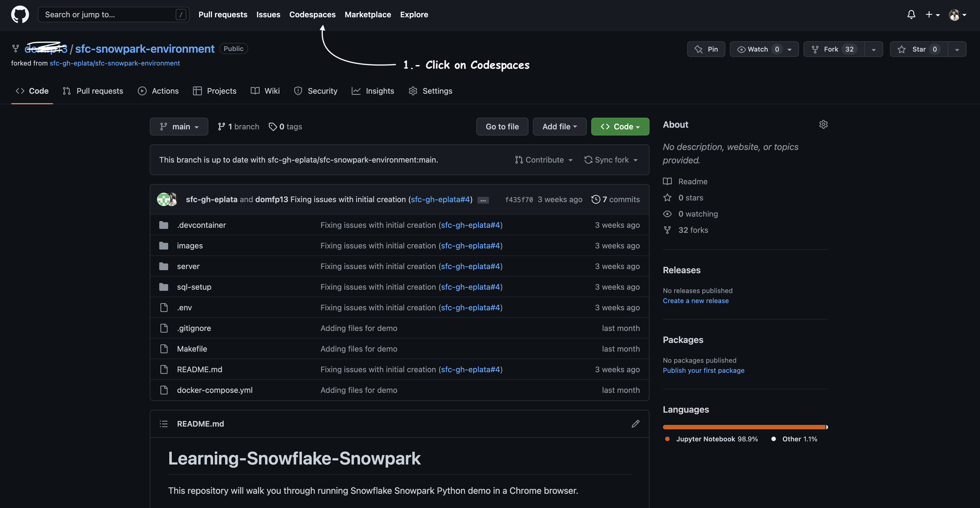
Task: Edit README with the pencil icon
Action: (x=635, y=424)
